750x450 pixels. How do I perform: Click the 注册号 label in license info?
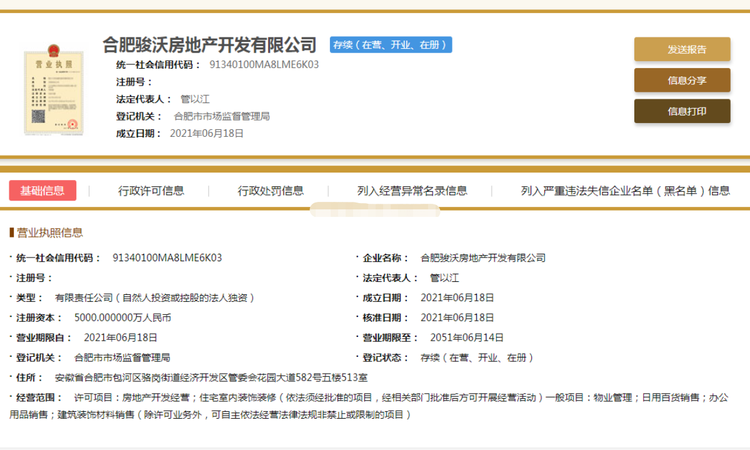tap(34, 278)
